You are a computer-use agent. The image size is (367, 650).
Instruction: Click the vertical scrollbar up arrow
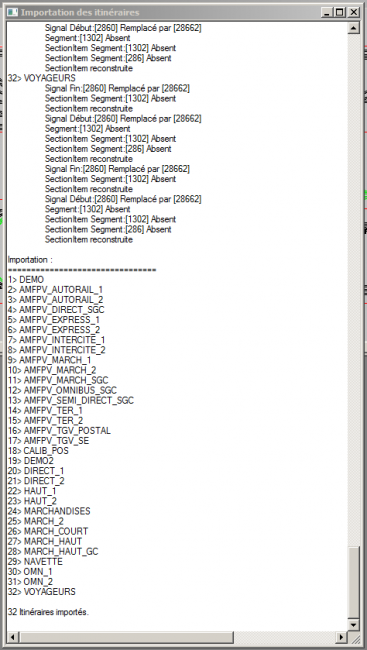[354, 28]
